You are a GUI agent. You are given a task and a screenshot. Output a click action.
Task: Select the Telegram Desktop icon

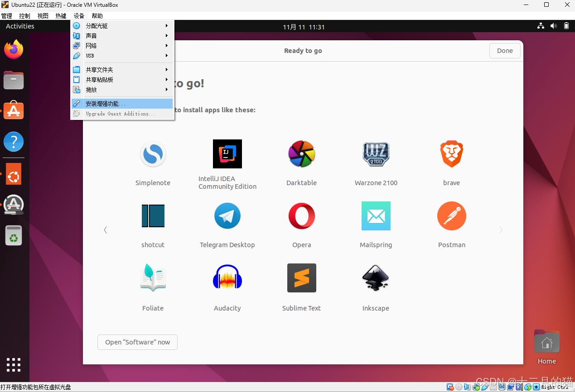click(227, 216)
